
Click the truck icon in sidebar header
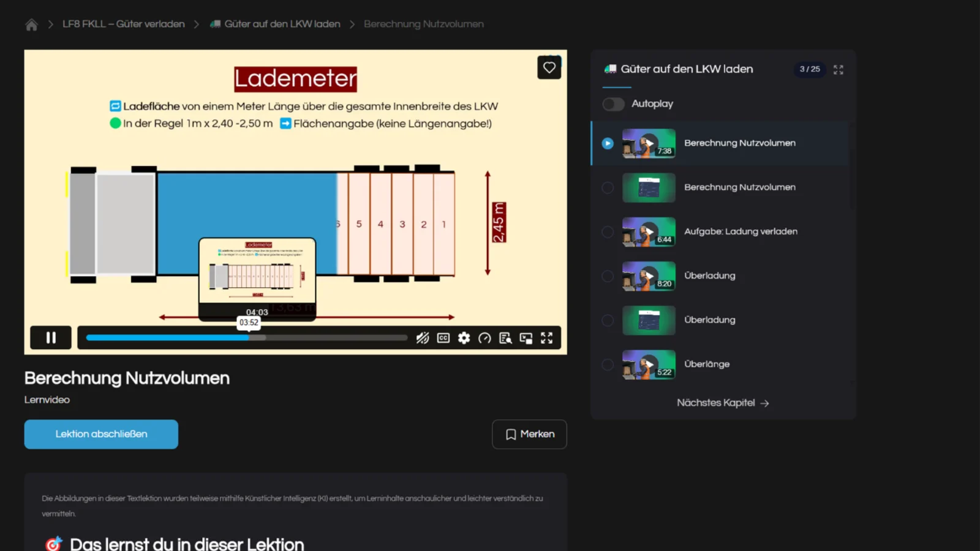610,69
